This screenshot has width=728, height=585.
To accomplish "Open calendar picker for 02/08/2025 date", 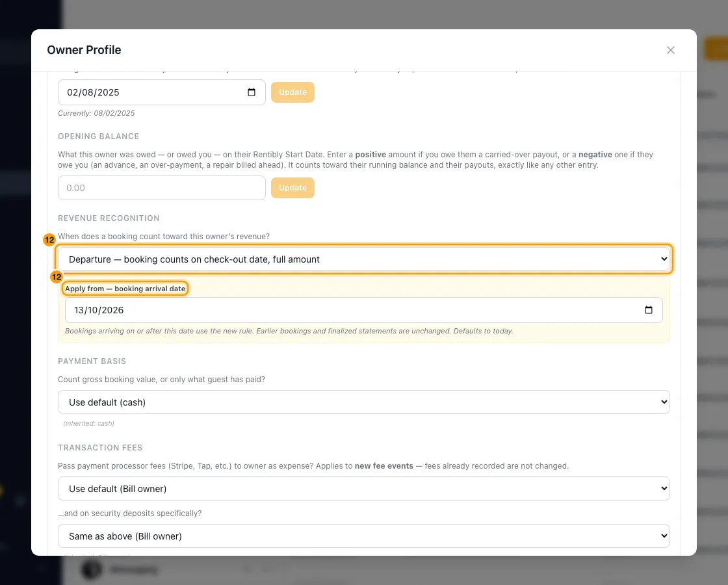I will pyautogui.click(x=251, y=92).
